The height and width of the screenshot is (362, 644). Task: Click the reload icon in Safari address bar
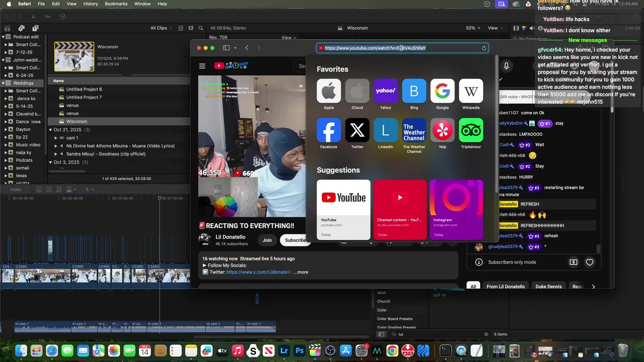tap(484, 48)
